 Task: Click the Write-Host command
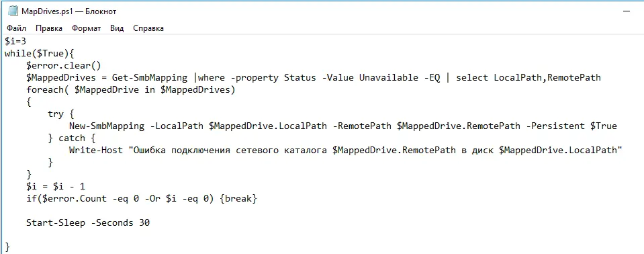pos(96,150)
